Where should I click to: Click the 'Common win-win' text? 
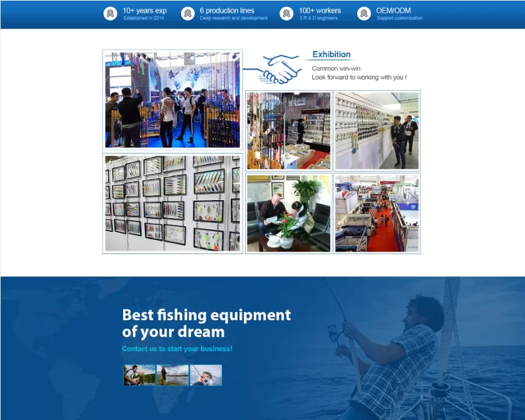tap(336, 68)
